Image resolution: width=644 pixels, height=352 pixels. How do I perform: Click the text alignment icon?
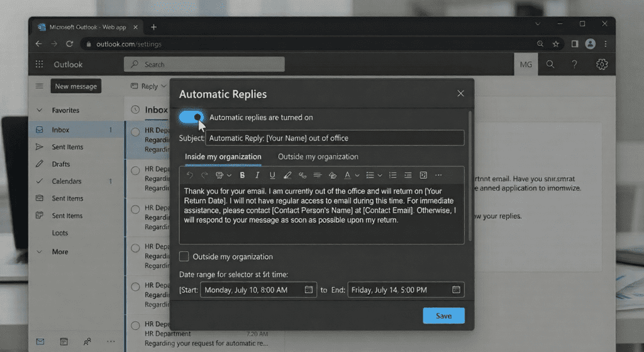point(317,175)
